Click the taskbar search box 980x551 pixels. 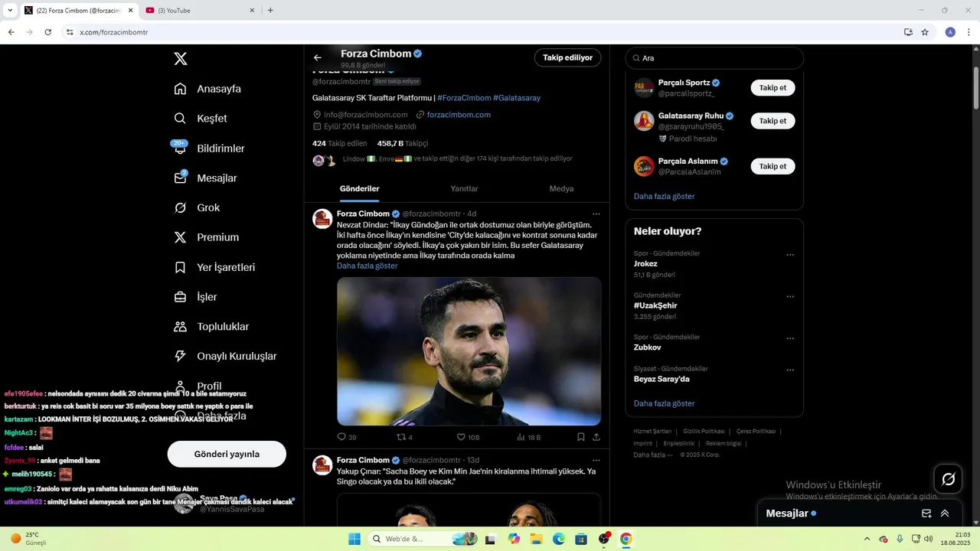423,539
